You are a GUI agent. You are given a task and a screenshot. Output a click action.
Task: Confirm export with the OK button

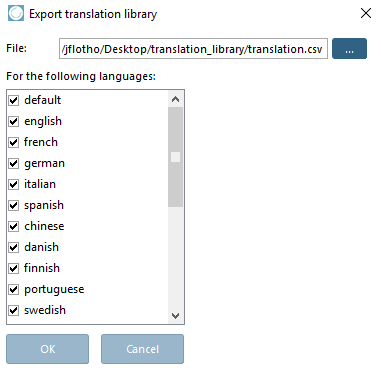point(47,349)
